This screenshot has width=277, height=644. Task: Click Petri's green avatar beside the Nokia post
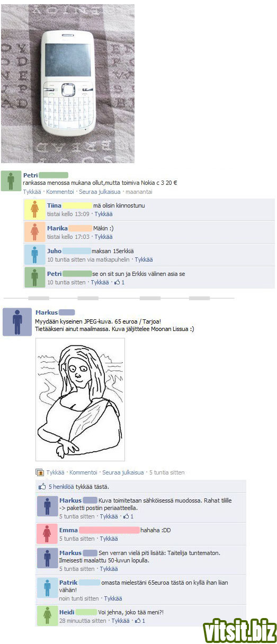point(11,181)
